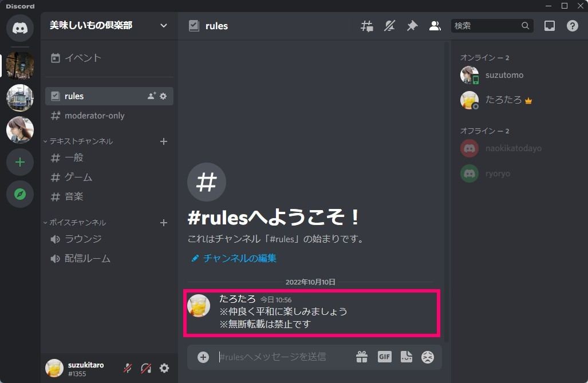The width and height of the screenshot is (588, 383).
Task: Open the GIF picker
Action: point(384,357)
